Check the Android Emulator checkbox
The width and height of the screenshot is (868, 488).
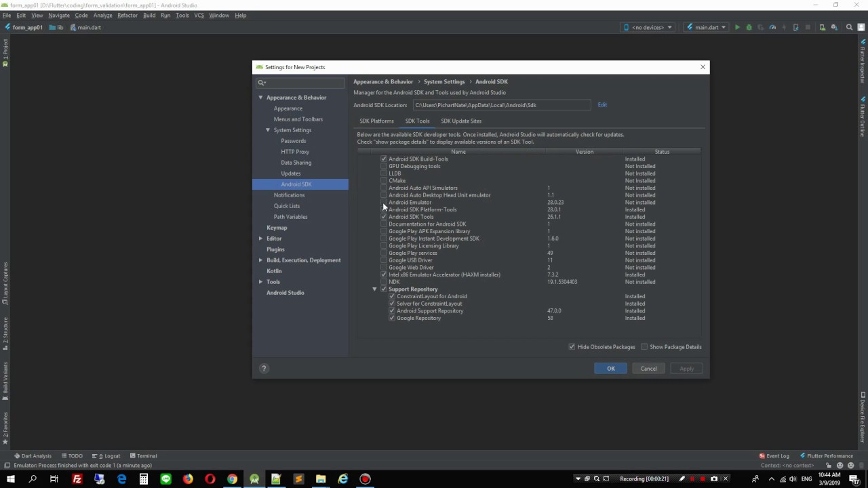coord(384,203)
